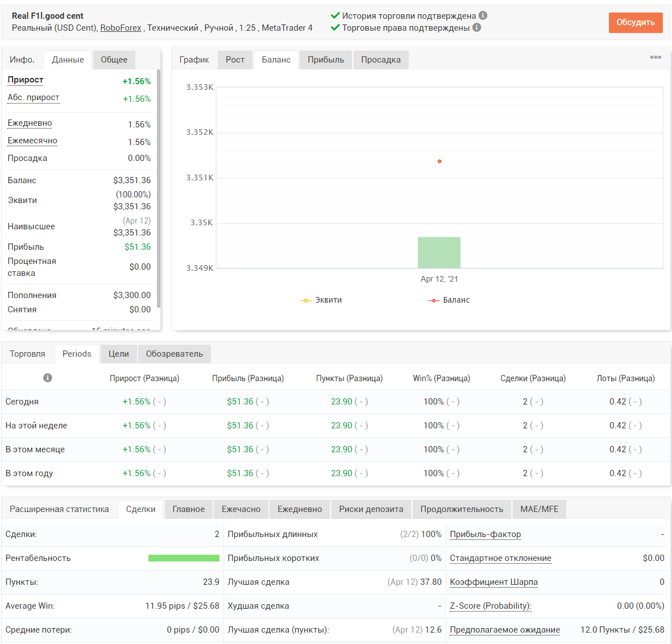Open the RoboForex broker link

tap(121, 28)
